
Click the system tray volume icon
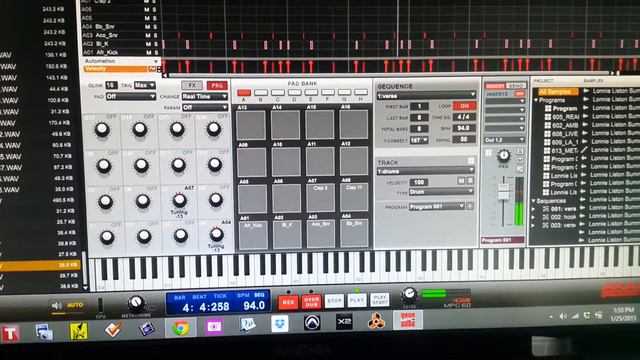(563, 316)
